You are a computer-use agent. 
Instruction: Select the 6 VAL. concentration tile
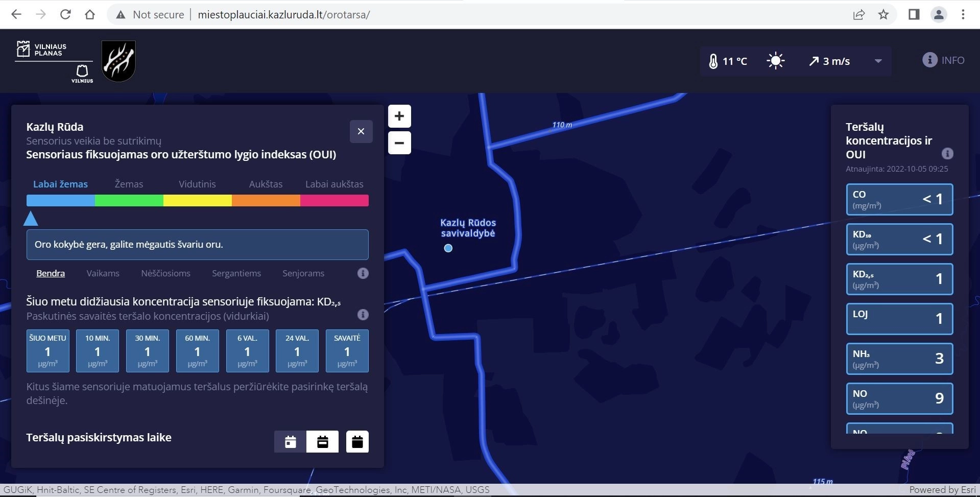pos(247,351)
